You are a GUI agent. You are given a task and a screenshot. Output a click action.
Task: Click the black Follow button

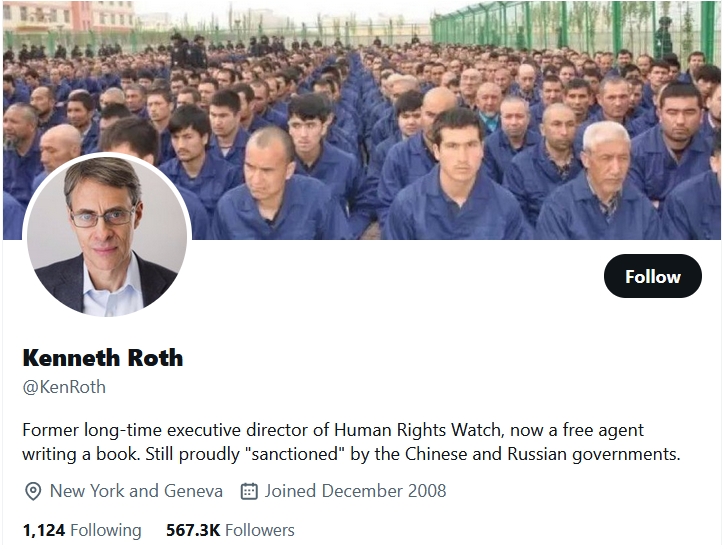(652, 276)
